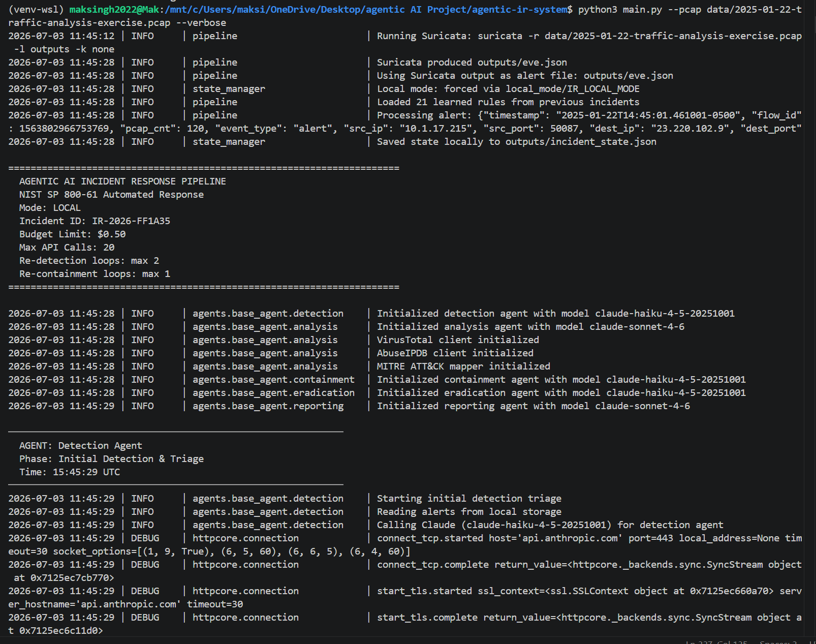816x644 pixels.
Task: Click the 'Budget Limit: $0.50' line
Action: pyautogui.click(x=72, y=234)
